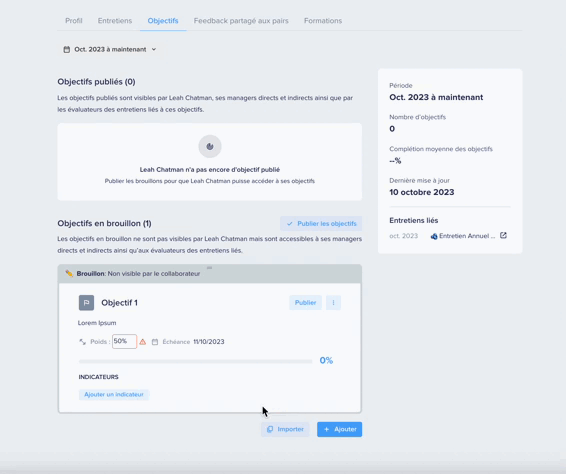Click the empty-state pie chart icon
The height and width of the screenshot is (474, 566).
[x=210, y=146]
